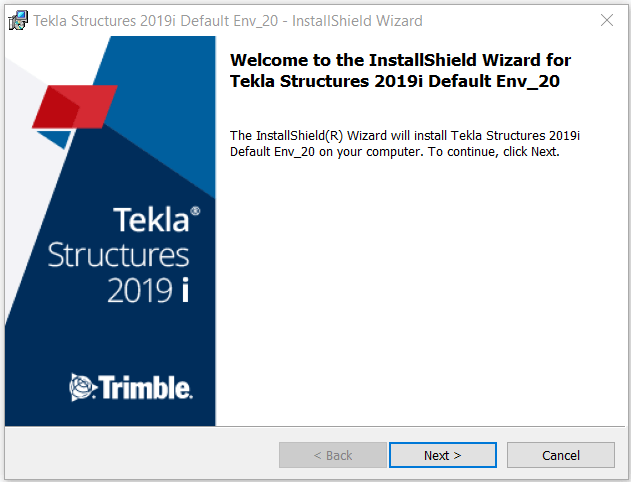Click the disabled < Back button
Viewport: 631px width, 482px height.
[333, 455]
